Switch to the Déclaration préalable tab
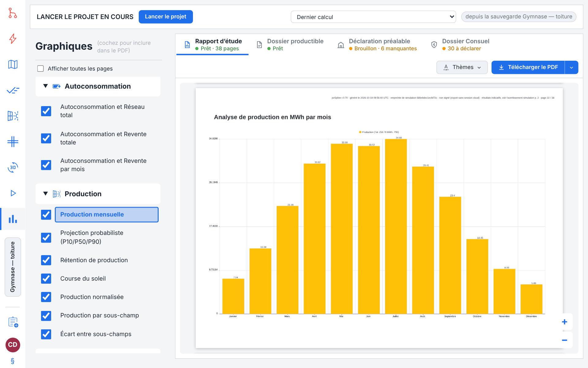The height and width of the screenshot is (368, 588). tap(377, 45)
